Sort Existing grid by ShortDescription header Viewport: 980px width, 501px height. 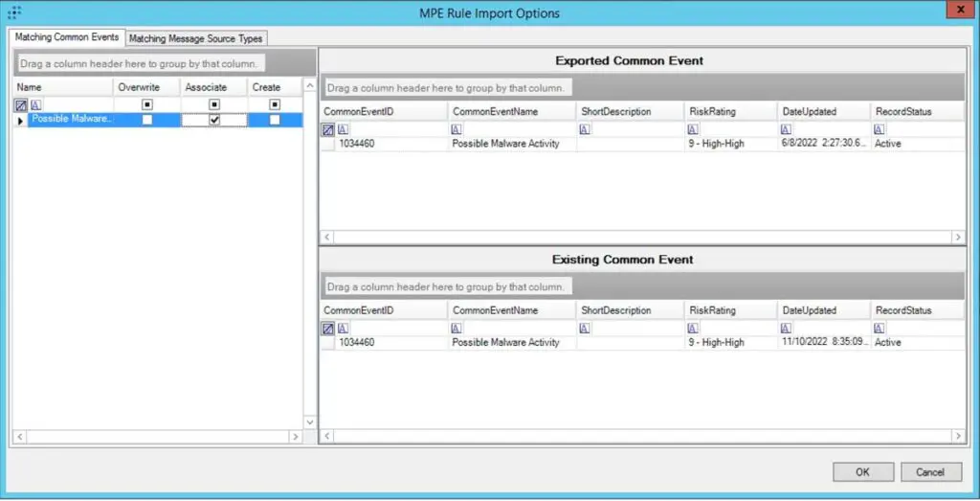(x=630, y=310)
